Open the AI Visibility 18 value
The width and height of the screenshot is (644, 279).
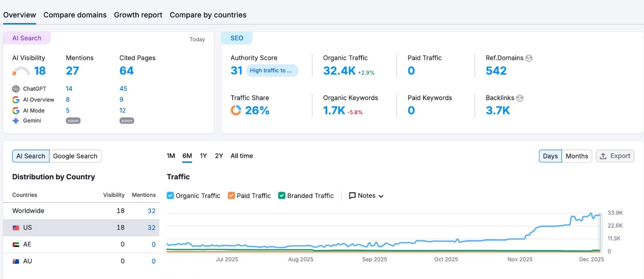point(40,71)
